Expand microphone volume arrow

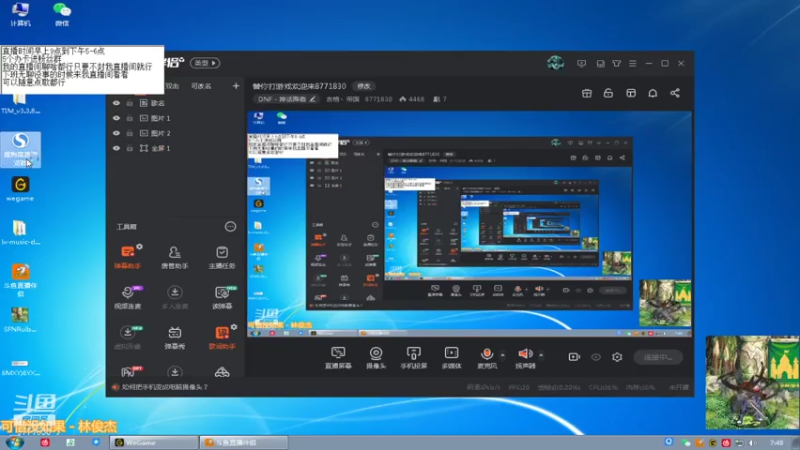tap(503, 355)
